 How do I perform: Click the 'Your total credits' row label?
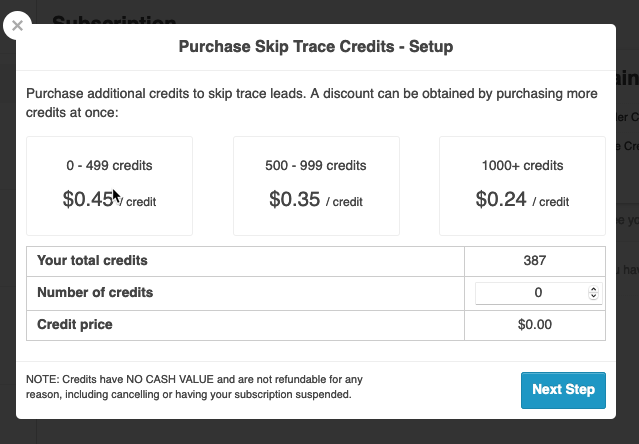coord(92,261)
